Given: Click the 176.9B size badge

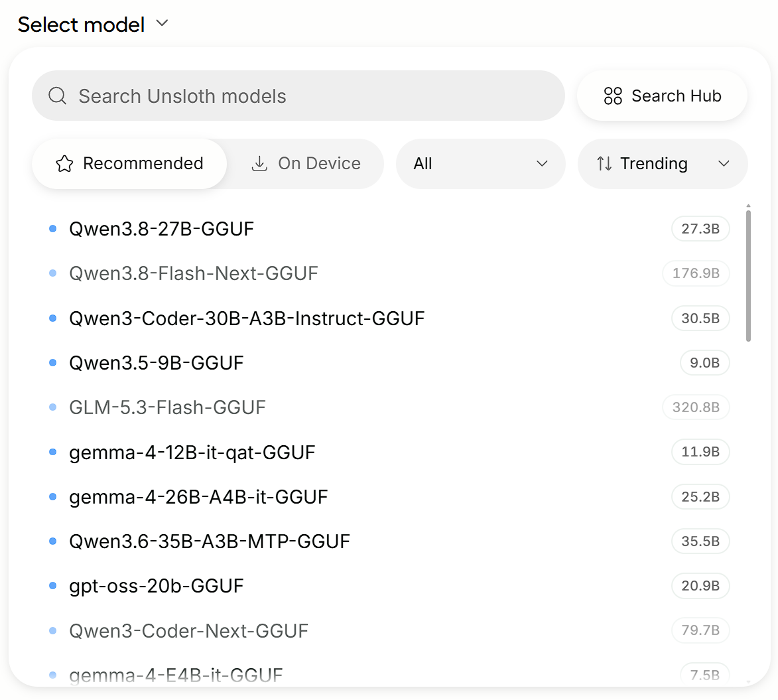Looking at the screenshot, I should tap(696, 273).
